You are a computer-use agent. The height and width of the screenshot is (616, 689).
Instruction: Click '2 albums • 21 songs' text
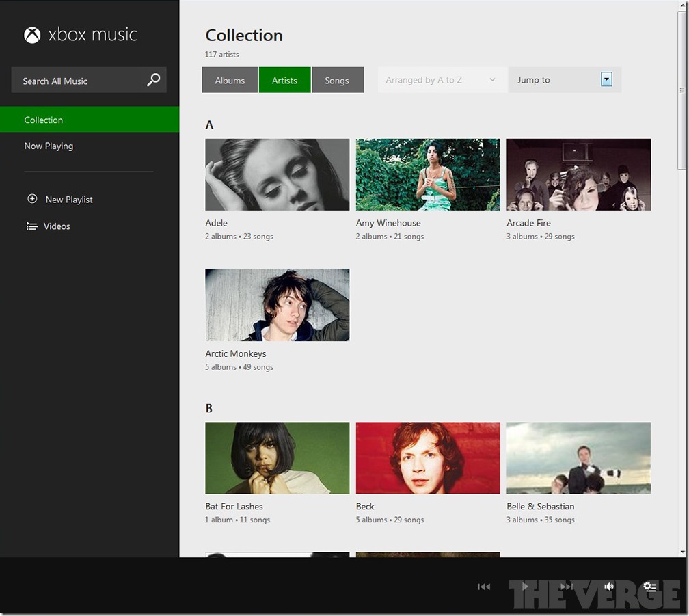click(390, 237)
